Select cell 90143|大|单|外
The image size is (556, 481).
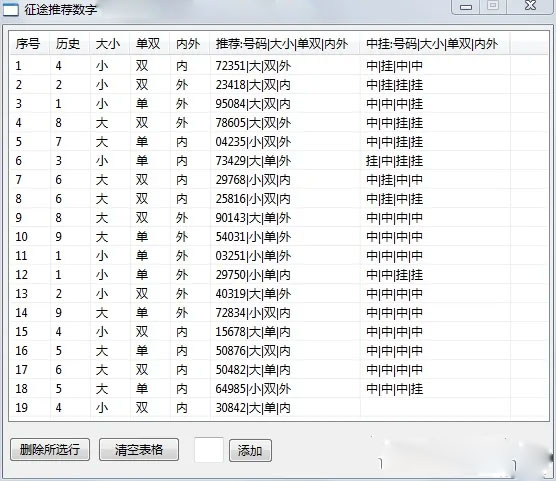coord(253,218)
